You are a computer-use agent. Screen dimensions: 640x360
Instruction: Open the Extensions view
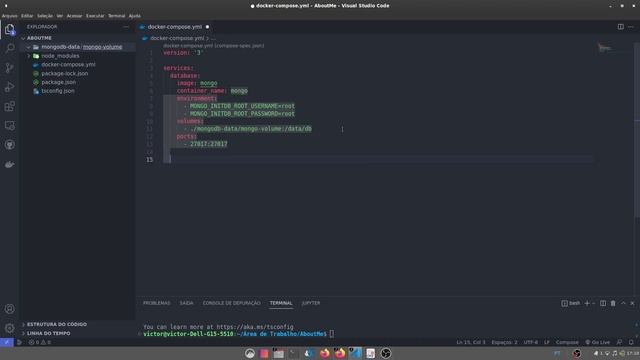9,106
